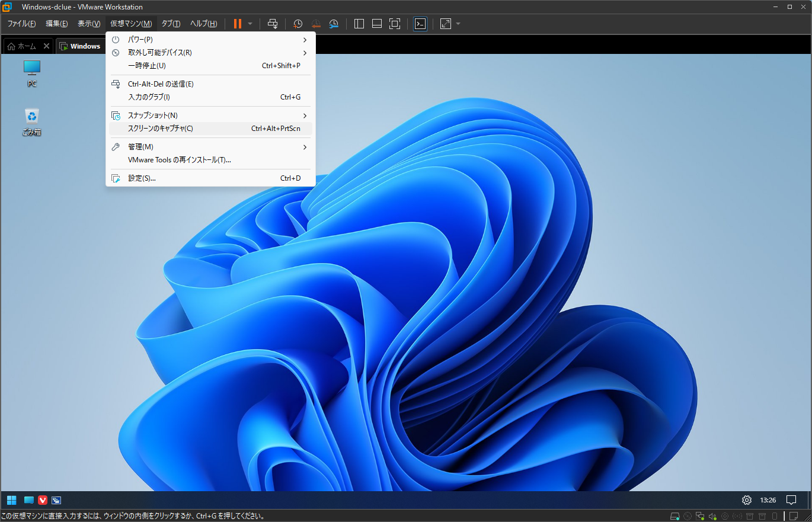Open the ごみ箱 recycle bin desktop icon
Image resolution: width=812 pixels, height=522 pixels.
(x=32, y=116)
